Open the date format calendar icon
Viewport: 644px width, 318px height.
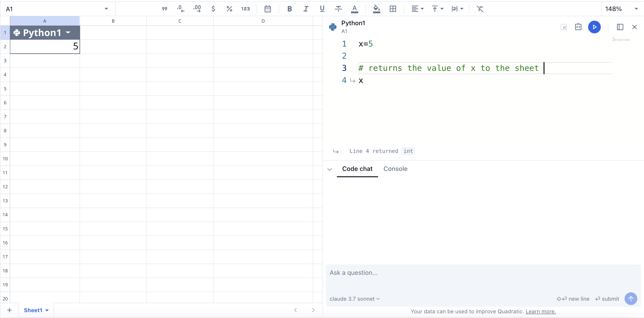click(268, 9)
